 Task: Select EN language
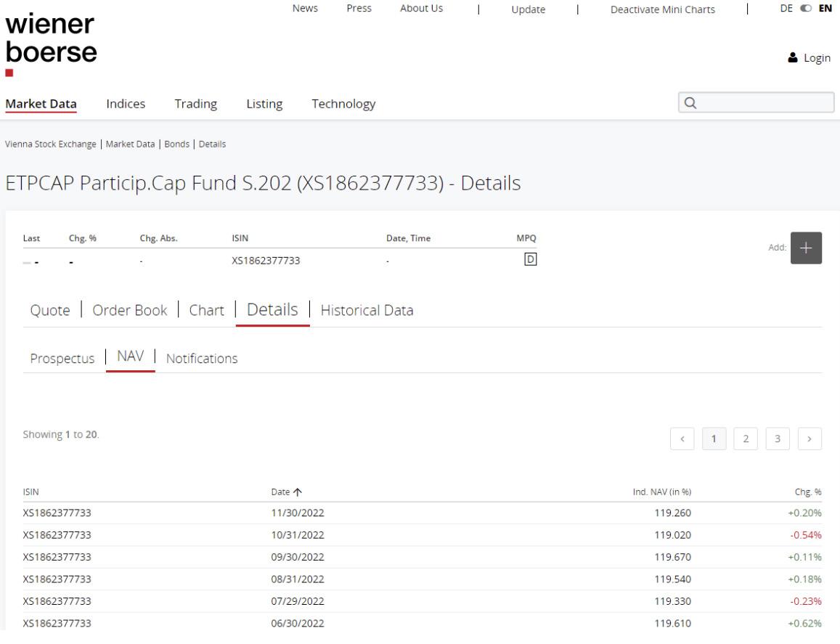coord(825,9)
